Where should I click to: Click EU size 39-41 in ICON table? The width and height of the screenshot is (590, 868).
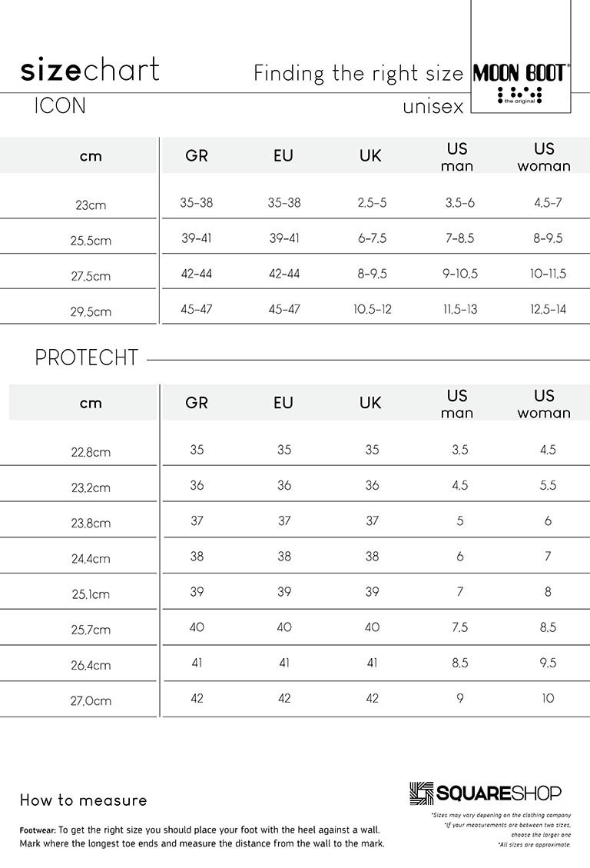[x=284, y=238]
